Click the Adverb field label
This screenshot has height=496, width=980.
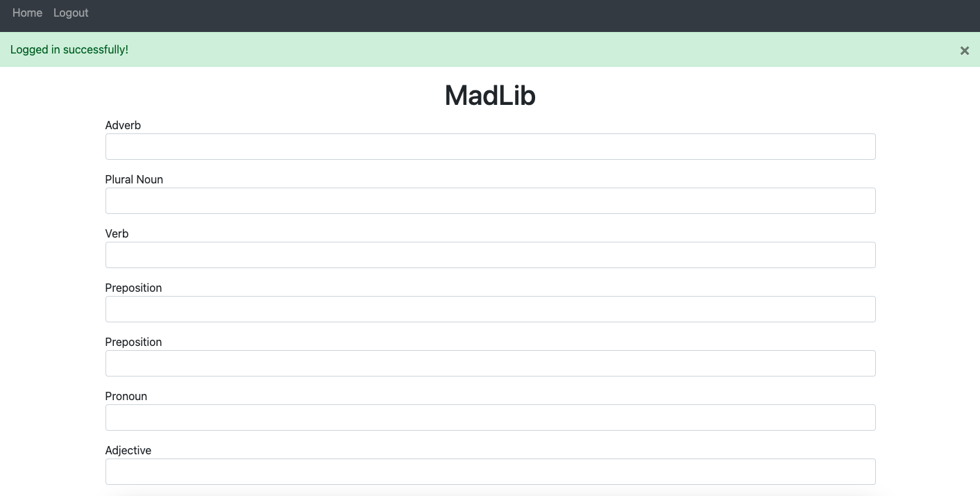pyautogui.click(x=123, y=125)
